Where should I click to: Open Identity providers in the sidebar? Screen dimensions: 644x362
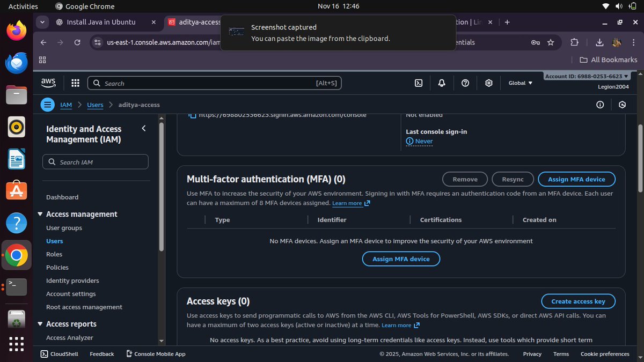coord(72,280)
